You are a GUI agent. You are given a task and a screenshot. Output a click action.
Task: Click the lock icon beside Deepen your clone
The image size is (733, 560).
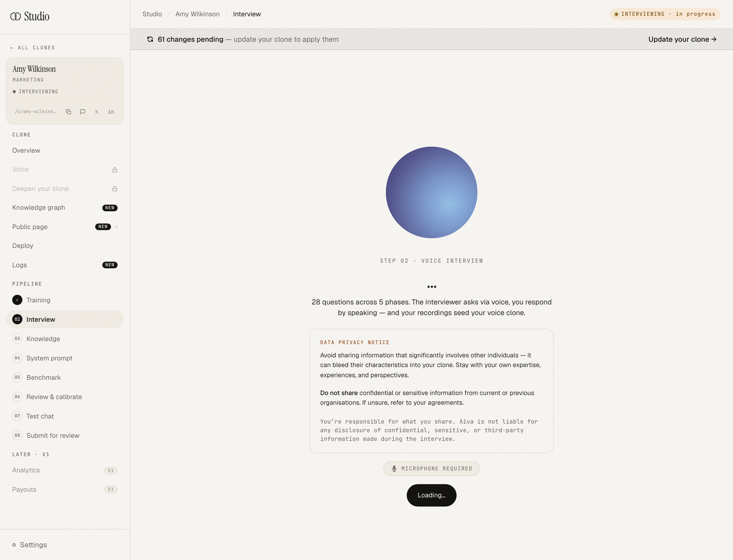coord(115,189)
